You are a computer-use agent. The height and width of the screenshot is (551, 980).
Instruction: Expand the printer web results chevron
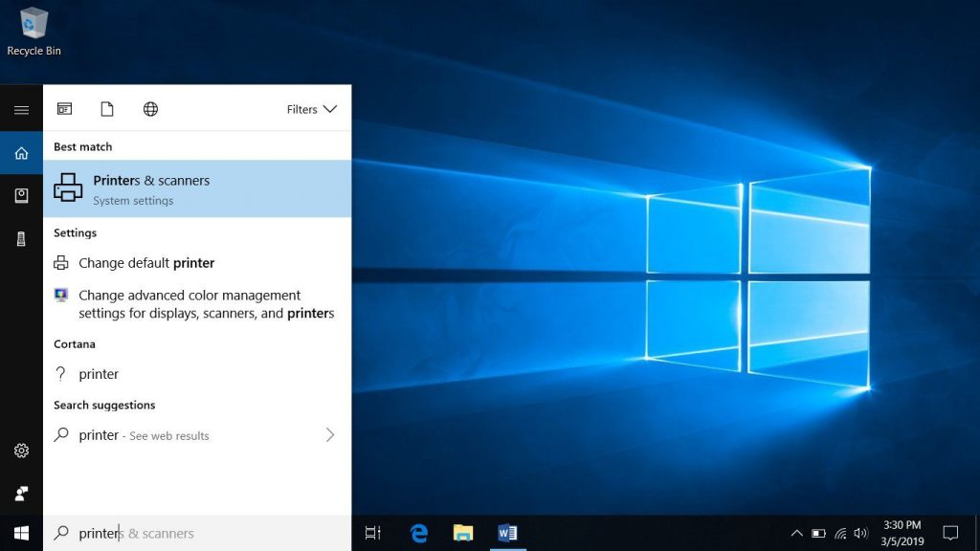click(x=330, y=435)
